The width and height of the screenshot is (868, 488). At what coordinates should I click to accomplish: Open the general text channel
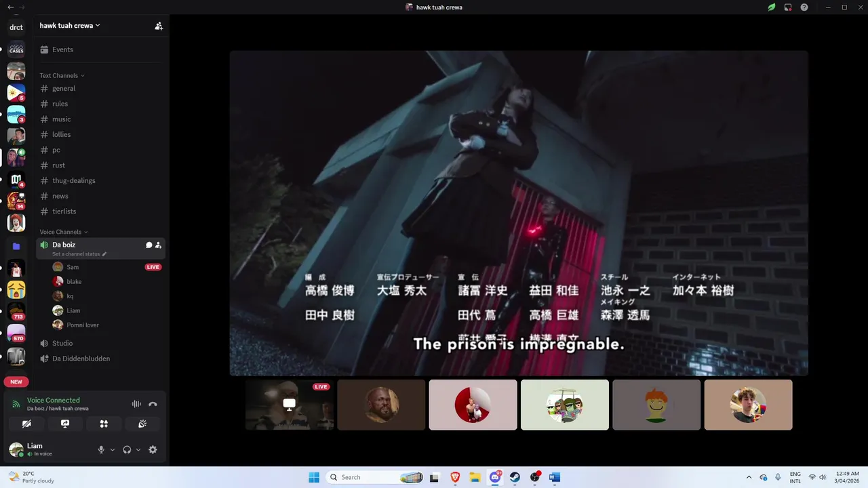click(100, 89)
